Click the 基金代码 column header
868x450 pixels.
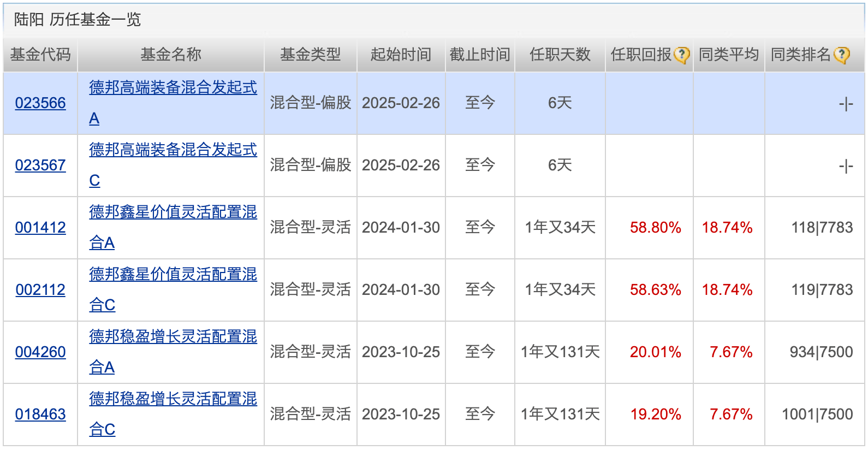pyautogui.click(x=40, y=55)
